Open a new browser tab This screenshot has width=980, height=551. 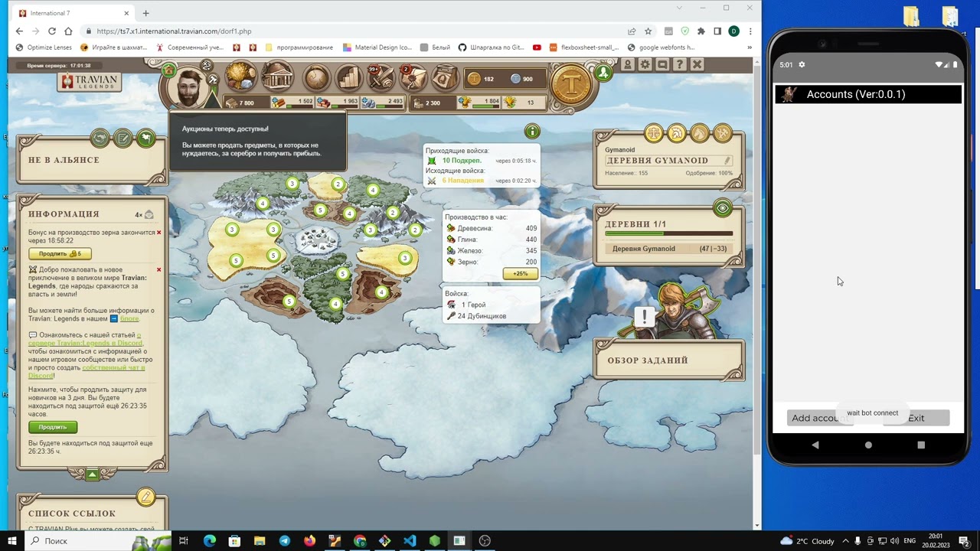(145, 13)
